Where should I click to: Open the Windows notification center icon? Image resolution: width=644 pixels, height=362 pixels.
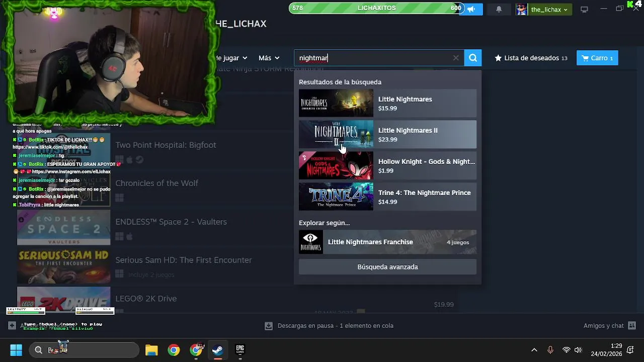[630, 350]
